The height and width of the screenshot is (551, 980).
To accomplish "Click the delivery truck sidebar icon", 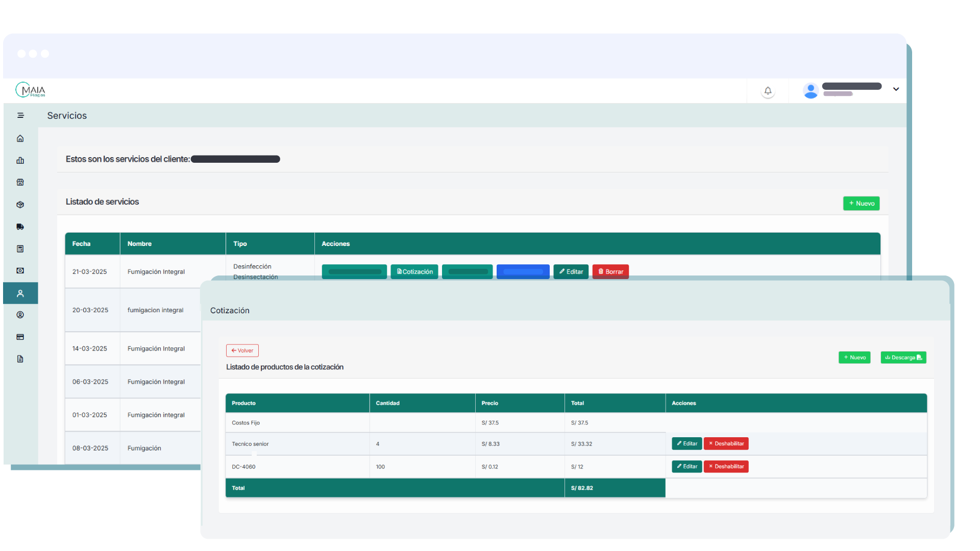I will (x=20, y=227).
